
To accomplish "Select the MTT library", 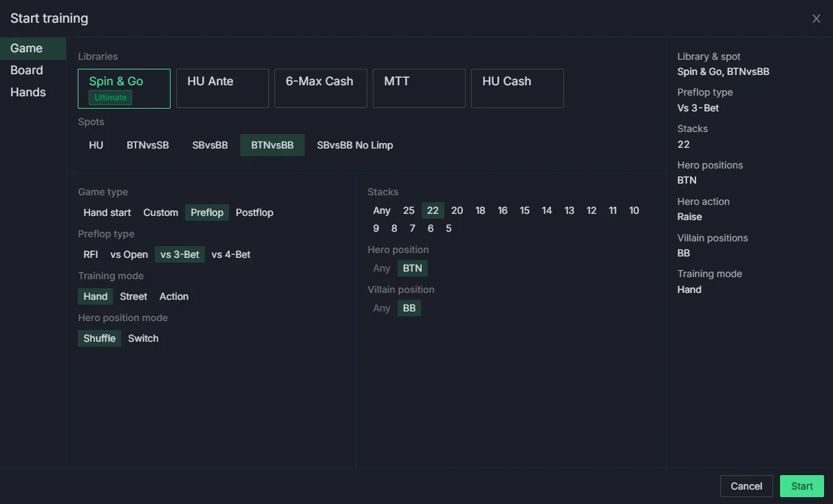I will pos(419,88).
